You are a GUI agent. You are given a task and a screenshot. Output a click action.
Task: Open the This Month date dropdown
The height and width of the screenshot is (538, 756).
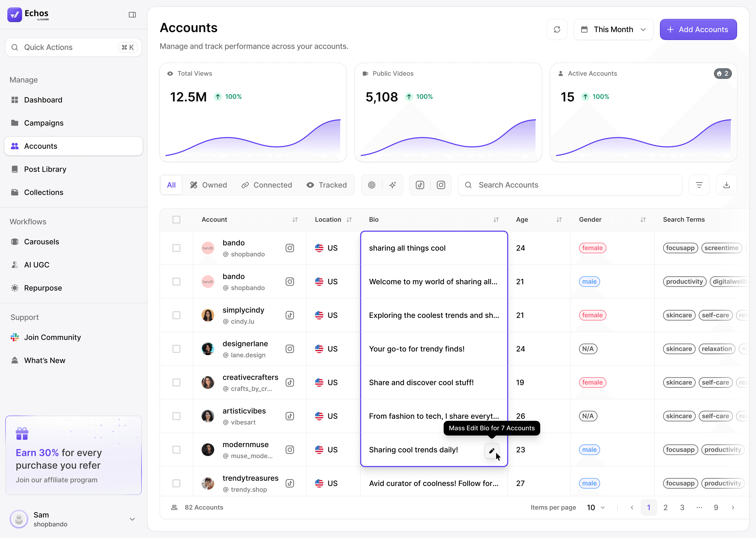pyautogui.click(x=613, y=30)
